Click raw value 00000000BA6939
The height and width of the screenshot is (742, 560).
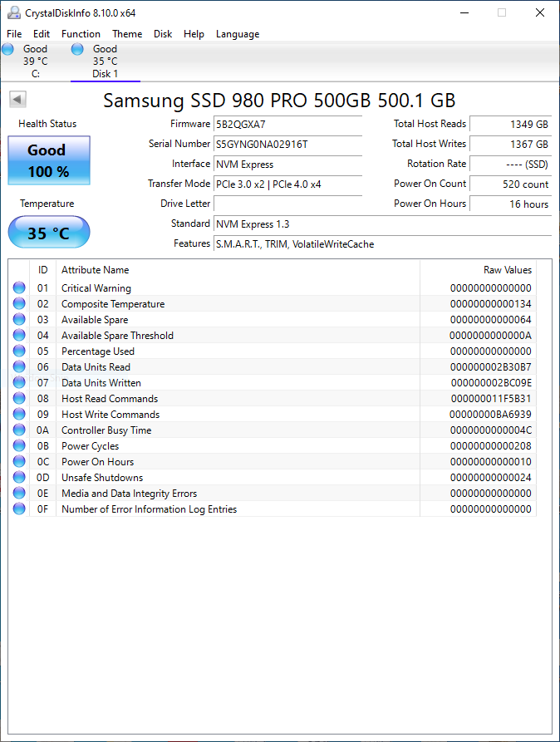point(490,415)
